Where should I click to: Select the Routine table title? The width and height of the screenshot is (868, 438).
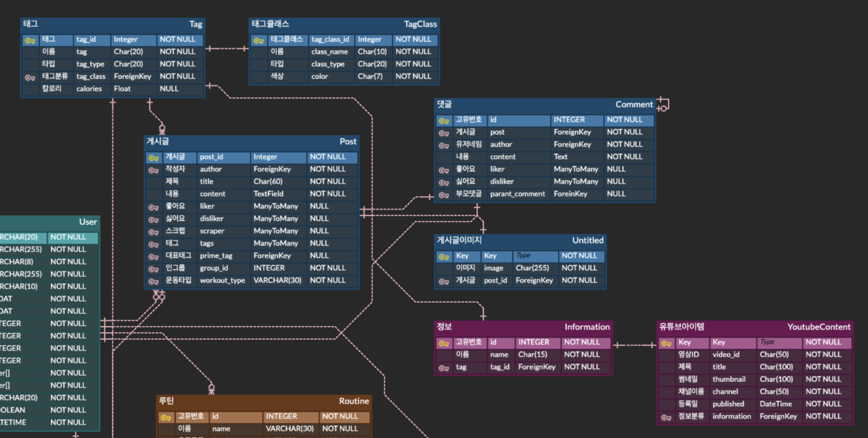[354, 401]
